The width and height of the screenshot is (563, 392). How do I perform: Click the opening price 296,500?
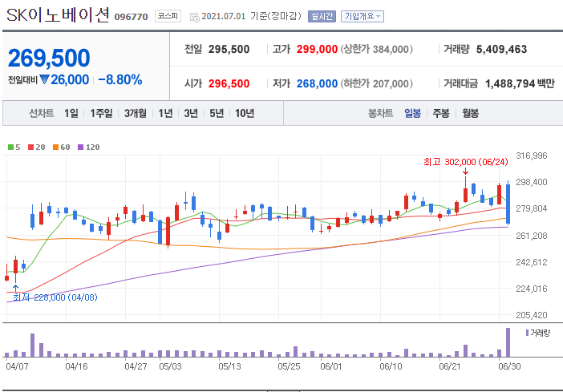229,83
